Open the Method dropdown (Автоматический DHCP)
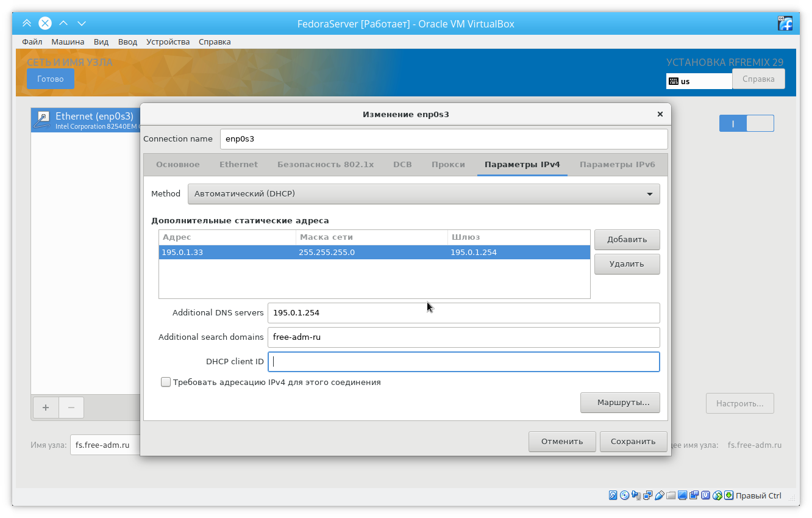Viewport: 812px width, 518px height. [x=424, y=194]
